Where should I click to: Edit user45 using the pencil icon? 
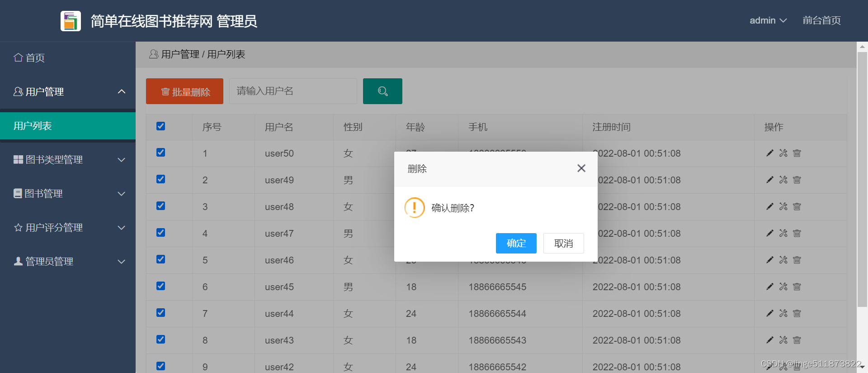(770, 287)
